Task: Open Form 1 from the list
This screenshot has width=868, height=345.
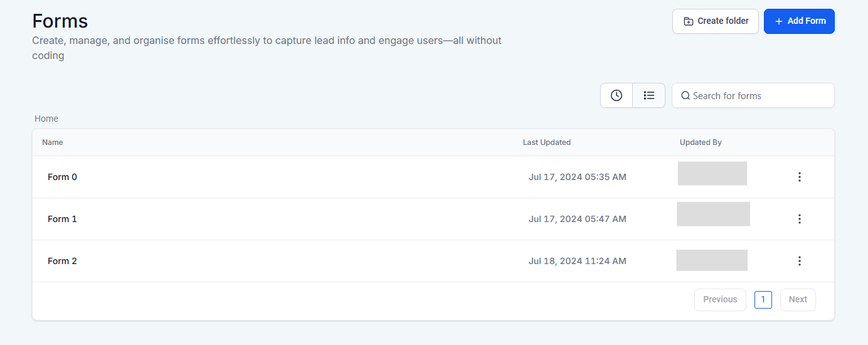Action: 62,219
